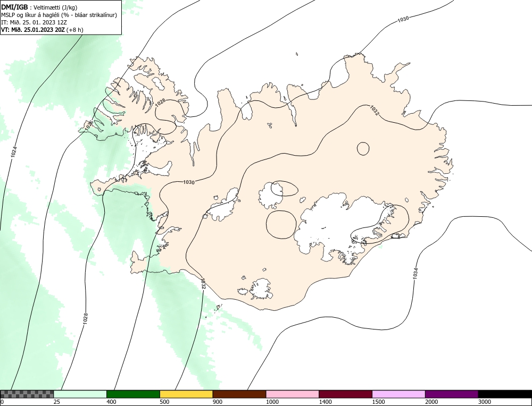Click the light green 25–400 legend swatch

(x=80, y=394)
